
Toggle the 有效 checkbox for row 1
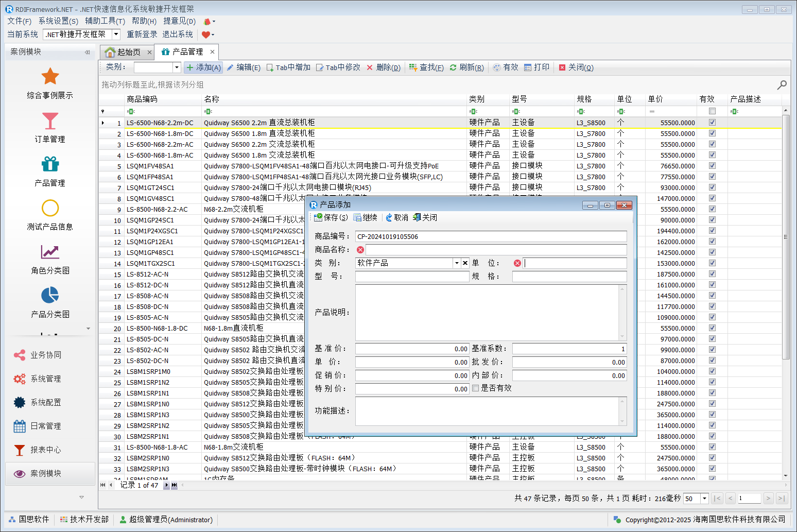coord(712,123)
